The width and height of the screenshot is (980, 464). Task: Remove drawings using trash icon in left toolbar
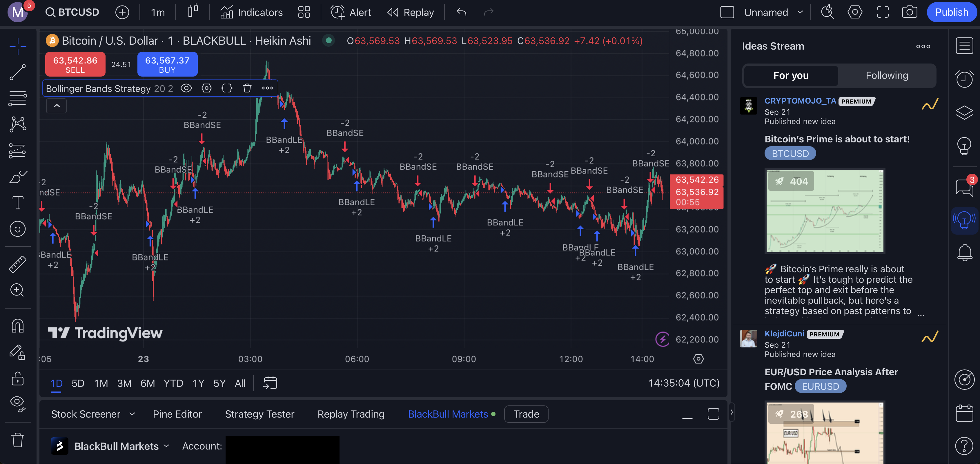coord(17,440)
